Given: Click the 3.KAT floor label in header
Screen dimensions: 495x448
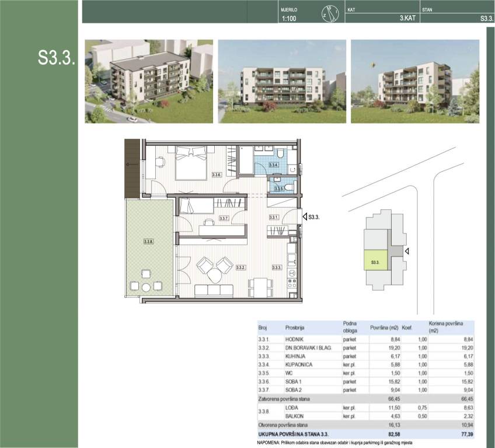Looking at the screenshot, I should coord(408,19).
